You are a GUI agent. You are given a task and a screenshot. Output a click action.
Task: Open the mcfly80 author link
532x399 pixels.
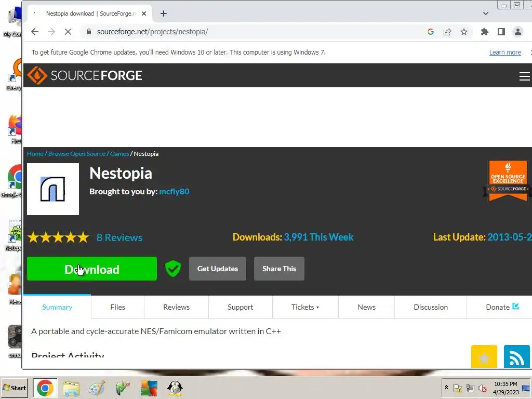pyautogui.click(x=174, y=192)
